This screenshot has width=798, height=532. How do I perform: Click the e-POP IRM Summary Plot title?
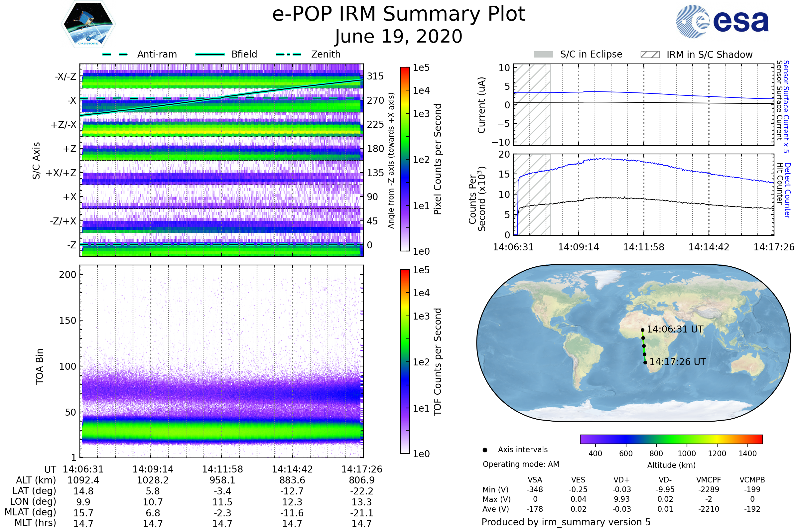(x=399, y=14)
